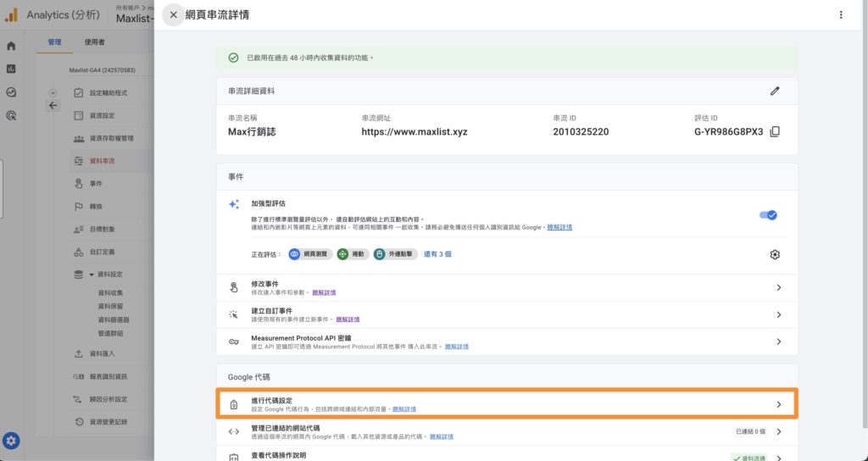Open 資料保留 submenu item

(110, 306)
